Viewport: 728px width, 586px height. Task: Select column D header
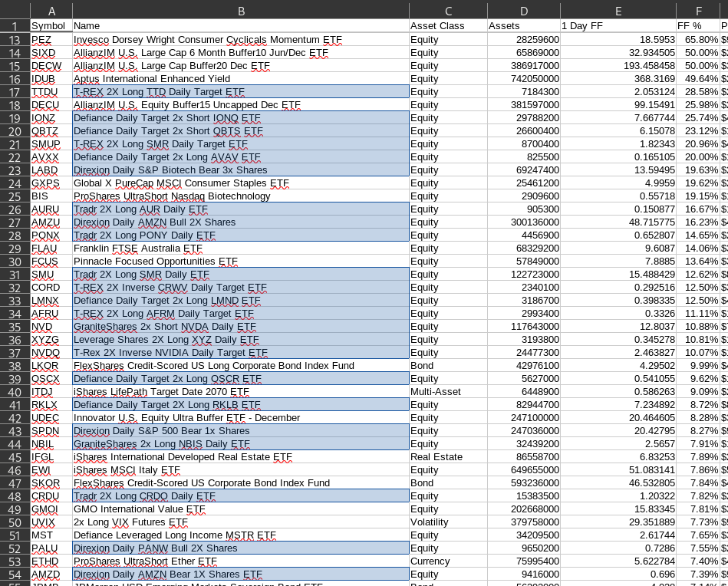click(x=524, y=12)
